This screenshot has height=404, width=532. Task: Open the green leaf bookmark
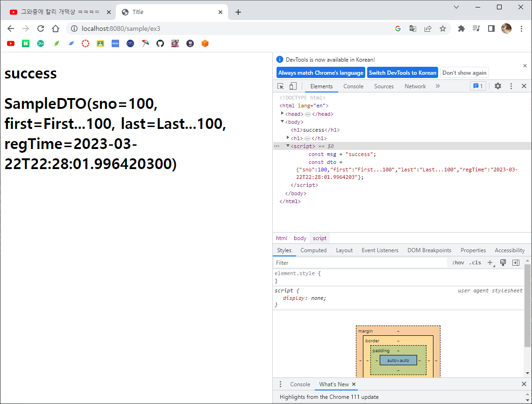click(56, 43)
